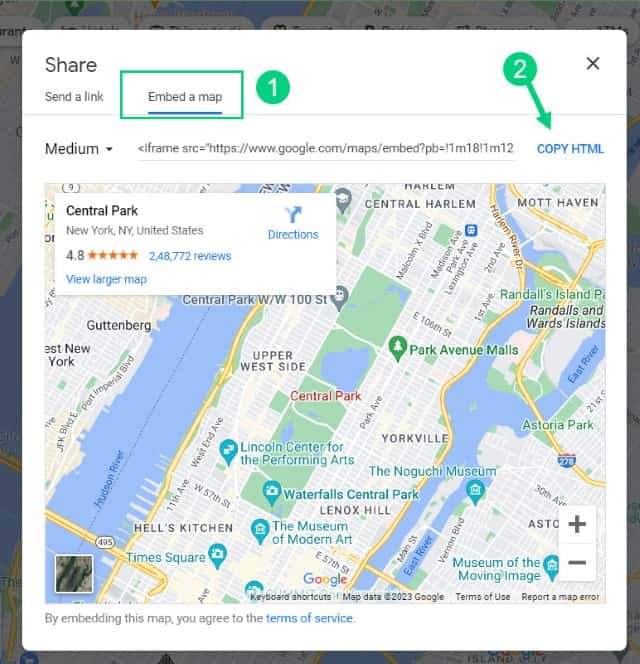Click the route 495 shield marker

(105, 542)
